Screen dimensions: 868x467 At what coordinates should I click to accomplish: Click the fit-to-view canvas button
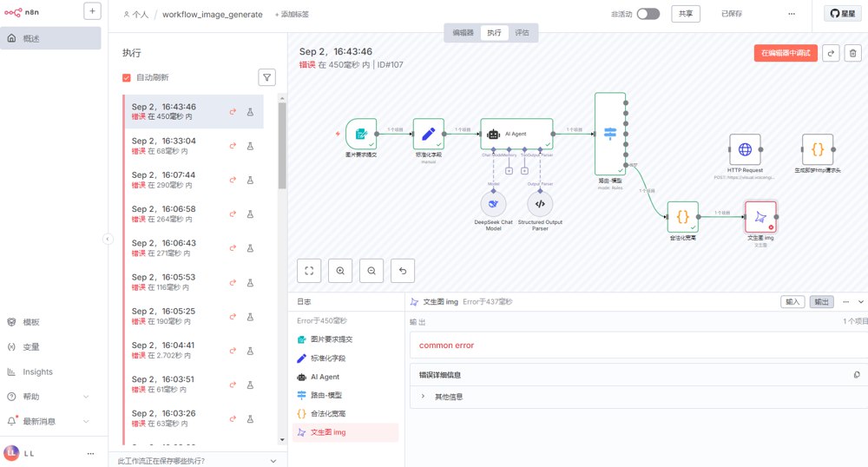[309, 271]
